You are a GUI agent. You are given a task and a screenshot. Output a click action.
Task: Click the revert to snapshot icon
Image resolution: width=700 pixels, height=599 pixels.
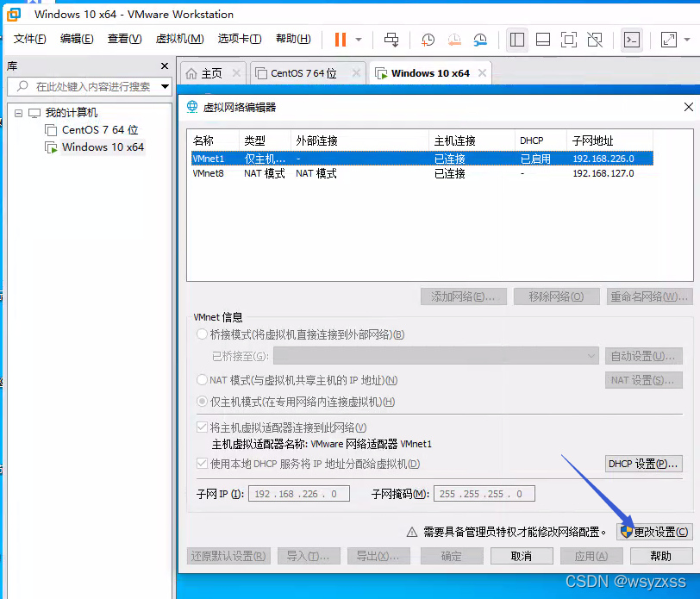pyautogui.click(x=454, y=40)
